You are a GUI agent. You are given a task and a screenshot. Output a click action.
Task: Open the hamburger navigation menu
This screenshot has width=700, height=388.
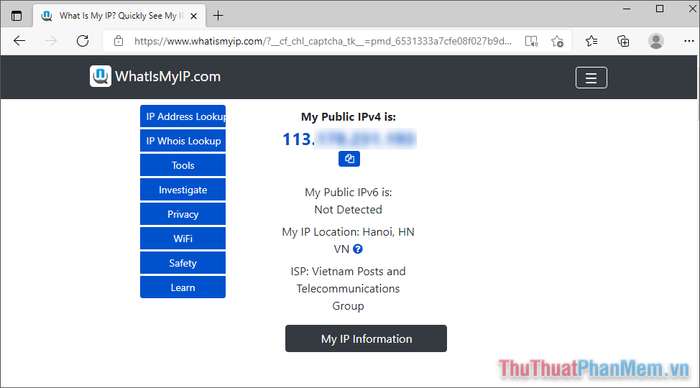[591, 78]
